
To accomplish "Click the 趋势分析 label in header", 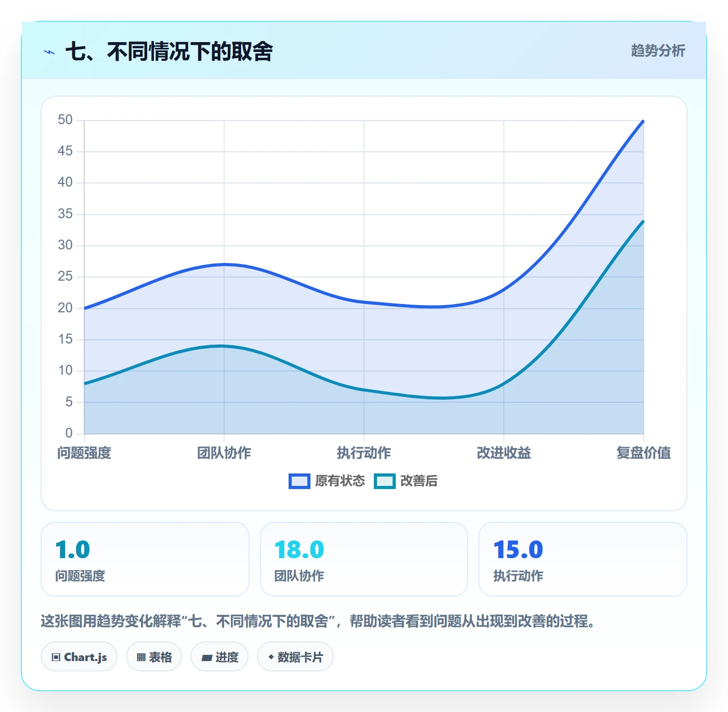I will click(x=658, y=51).
